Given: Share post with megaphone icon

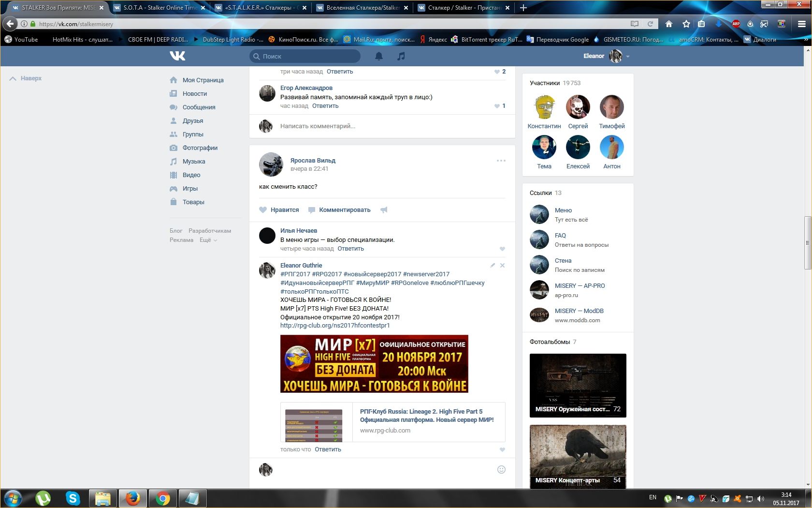Looking at the screenshot, I should click(384, 210).
